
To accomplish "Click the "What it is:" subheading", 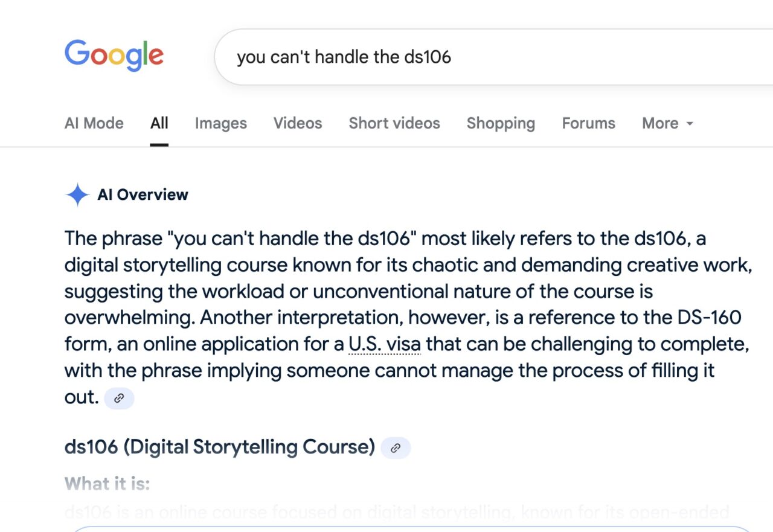I will click(x=107, y=484).
